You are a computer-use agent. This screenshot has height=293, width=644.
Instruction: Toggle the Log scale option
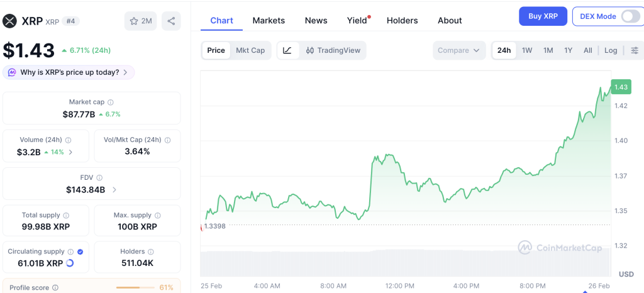(610, 50)
